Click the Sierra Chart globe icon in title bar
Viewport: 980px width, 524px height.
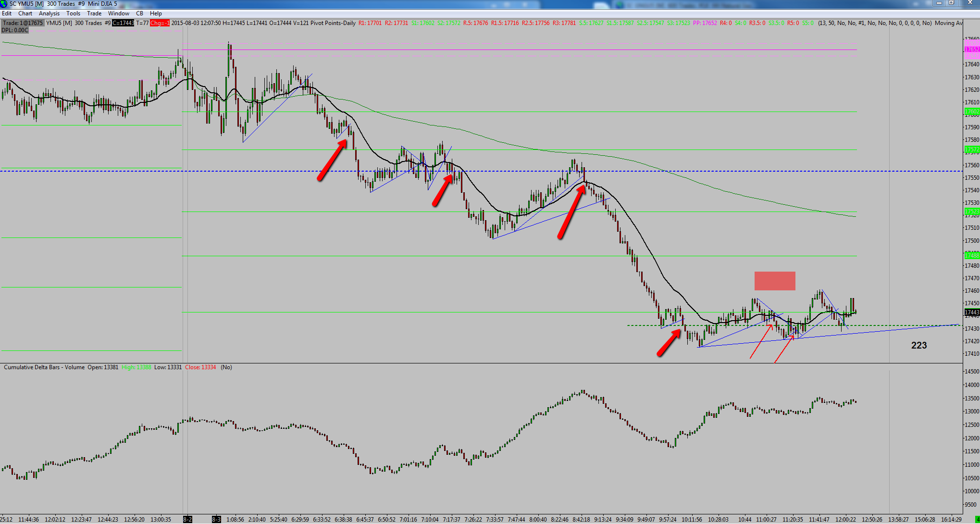coord(4,4)
